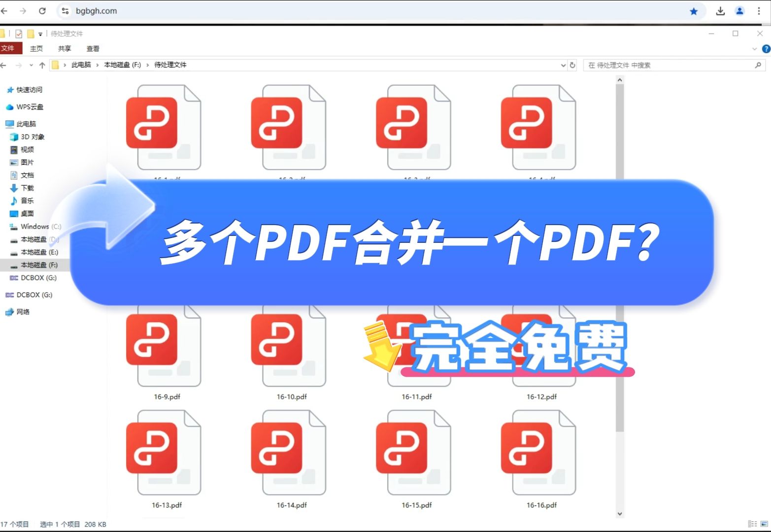Expand the ribbon with the chevron
Viewport: 771px width, 532px height.
point(754,49)
